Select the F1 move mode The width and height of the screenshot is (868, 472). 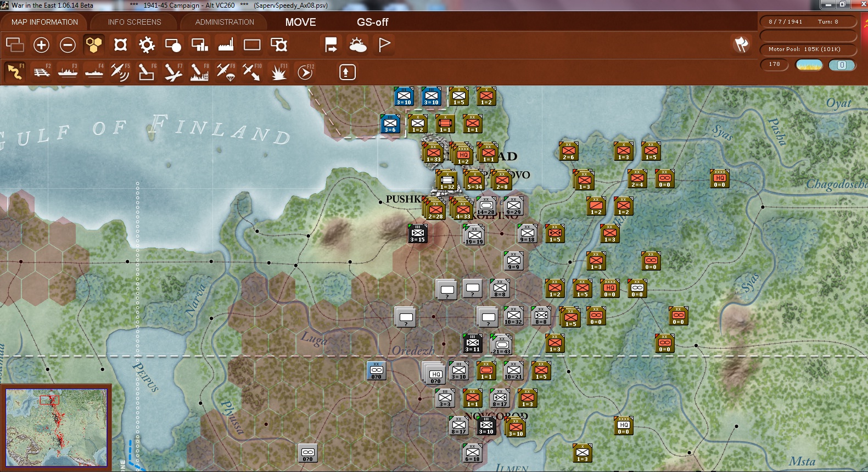click(x=15, y=72)
